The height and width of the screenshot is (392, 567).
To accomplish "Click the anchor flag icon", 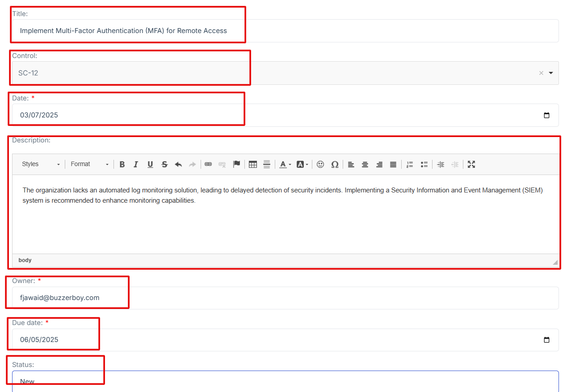I will click(x=237, y=164).
